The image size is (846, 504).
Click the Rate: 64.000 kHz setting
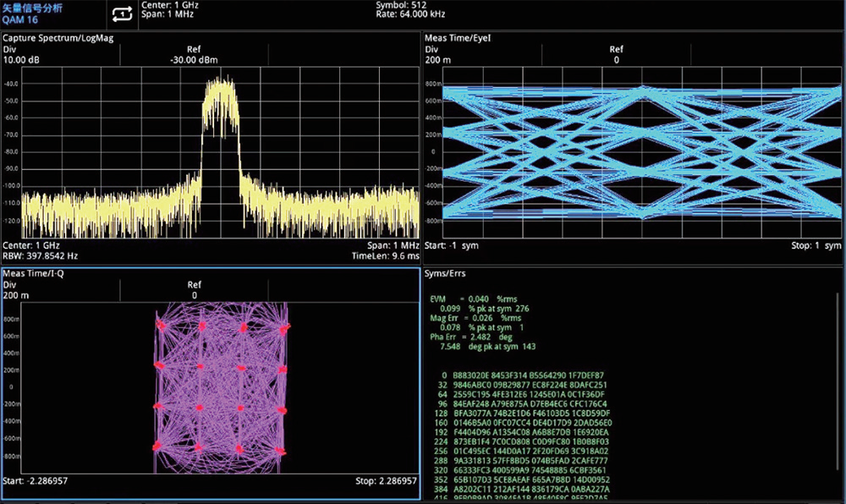[x=410, y=14]
